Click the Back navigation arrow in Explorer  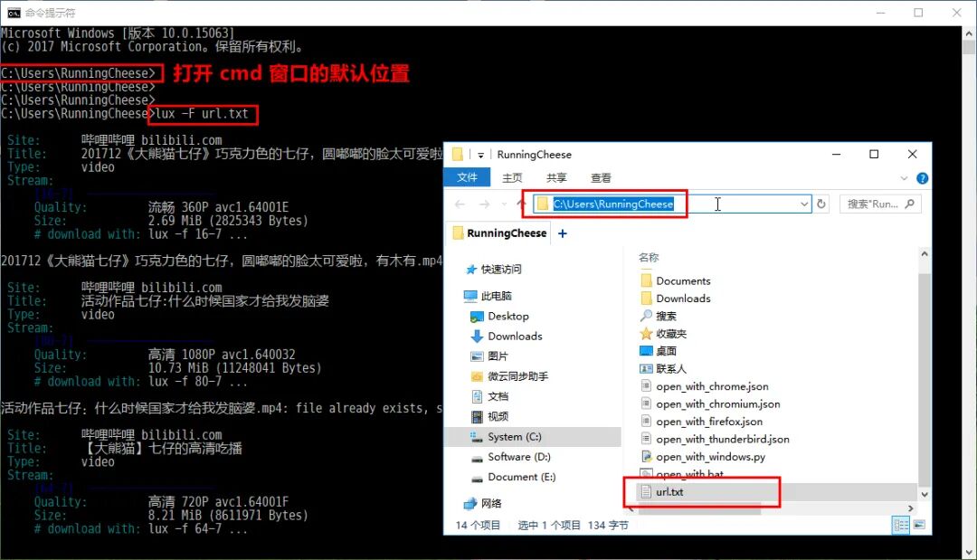(x=460, y=204)
